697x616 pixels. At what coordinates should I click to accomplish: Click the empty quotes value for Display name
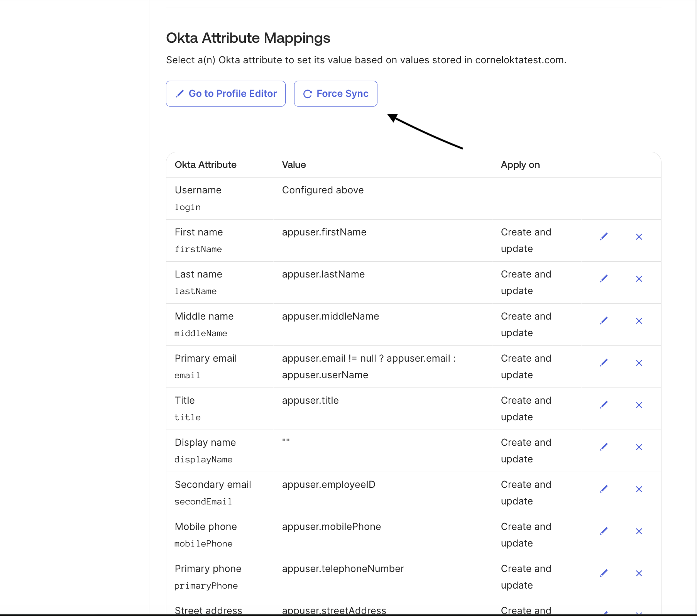tap(286, 440)
